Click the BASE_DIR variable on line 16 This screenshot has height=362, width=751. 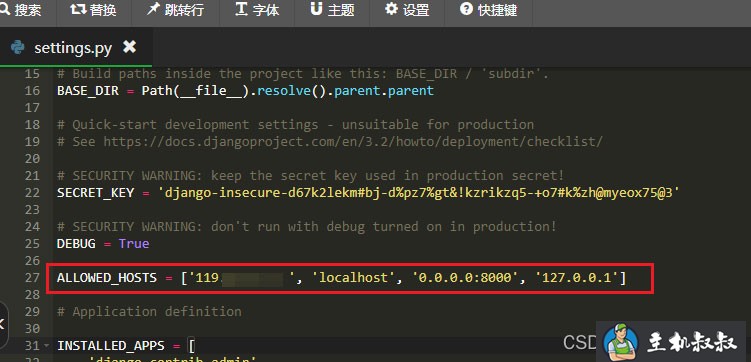(x=88, y=90)
